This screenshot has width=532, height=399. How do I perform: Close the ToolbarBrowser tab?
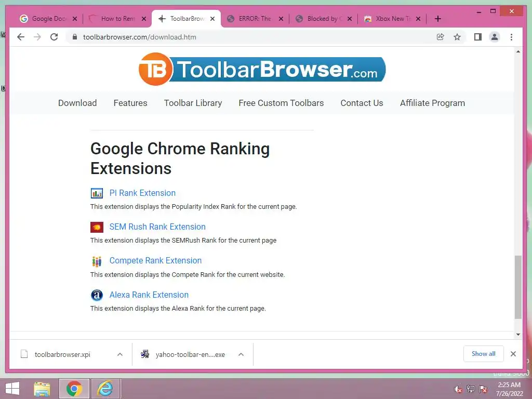[x=212, y=19]
